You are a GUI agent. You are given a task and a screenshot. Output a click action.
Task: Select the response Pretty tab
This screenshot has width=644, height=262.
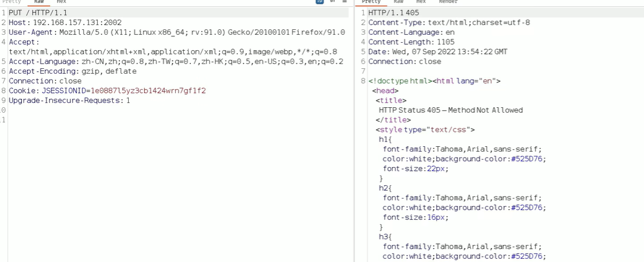371,2
